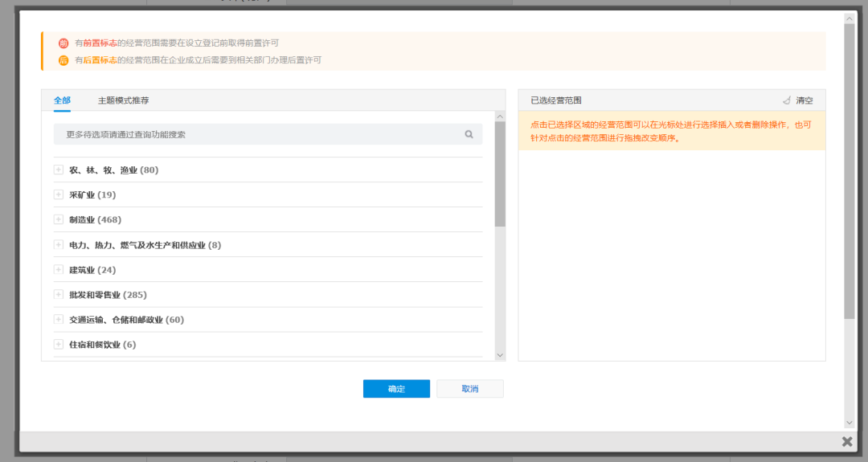Expand the 建筑业 (24) category
Screen dimensions: 868x462
coord(58,269)
